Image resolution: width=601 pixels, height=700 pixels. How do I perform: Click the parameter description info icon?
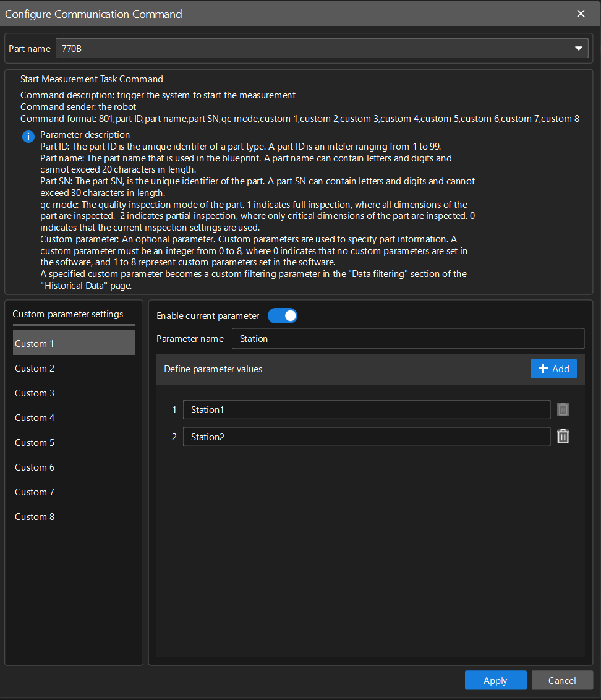[27, 137]
